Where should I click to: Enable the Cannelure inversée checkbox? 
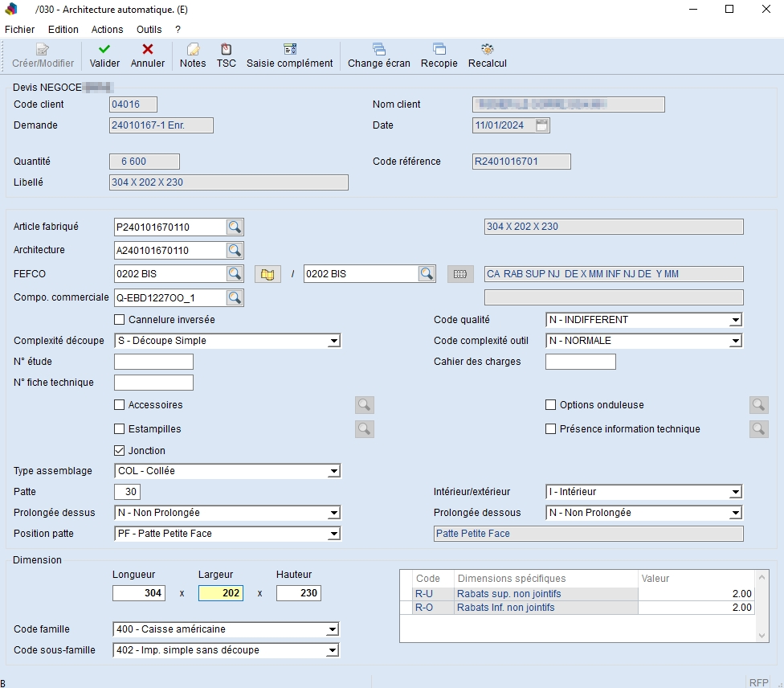[120, 320]
